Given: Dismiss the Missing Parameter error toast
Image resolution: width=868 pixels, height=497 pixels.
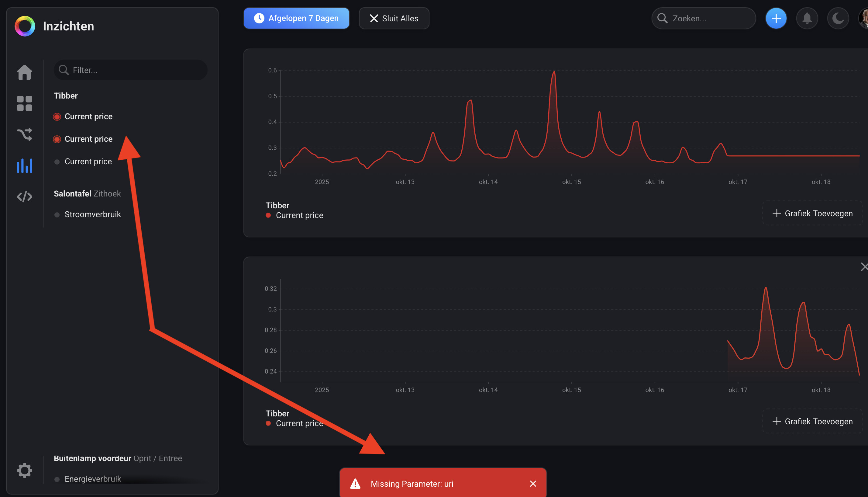Looking at the screenshot, I should tap(533, 484).
